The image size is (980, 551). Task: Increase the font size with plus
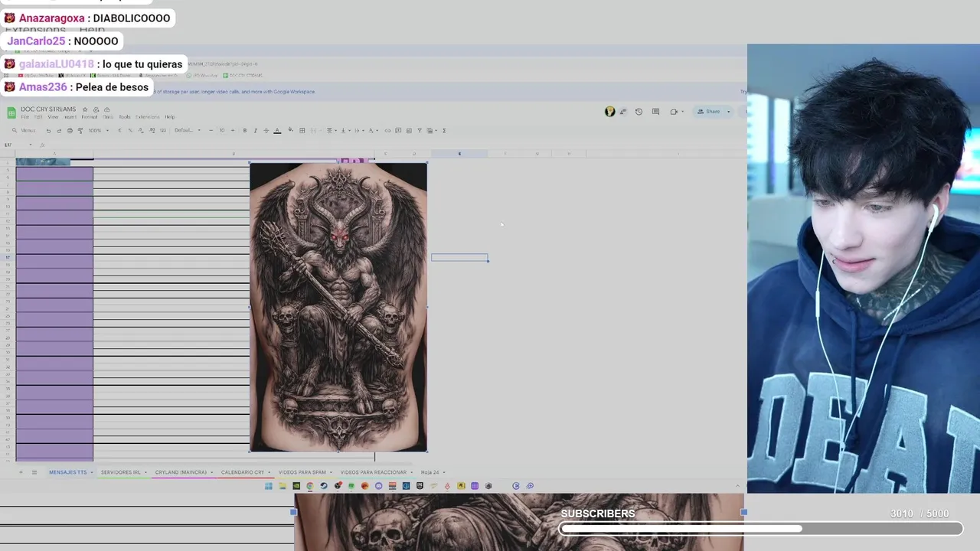click(x=233, y=130)
